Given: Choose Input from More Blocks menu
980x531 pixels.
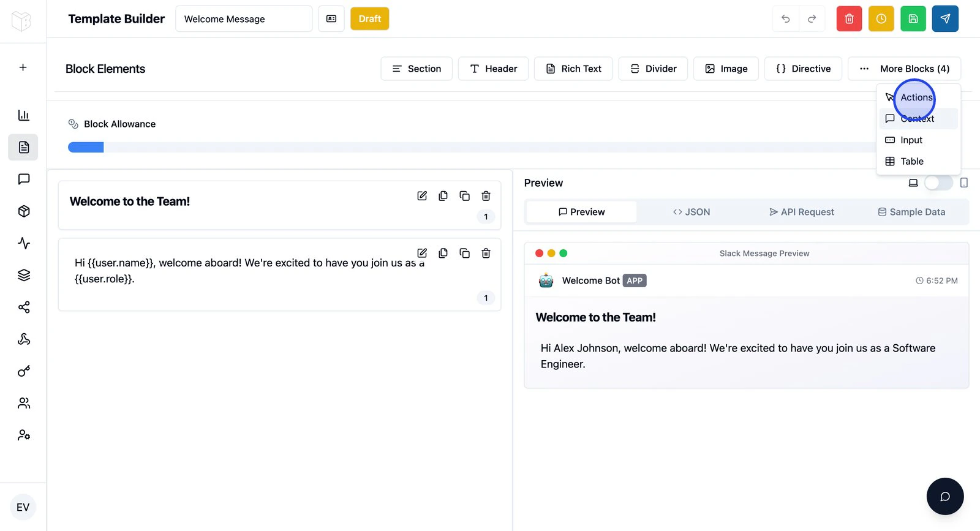Looking at the screenshot, I should click(x=918, y=140).
